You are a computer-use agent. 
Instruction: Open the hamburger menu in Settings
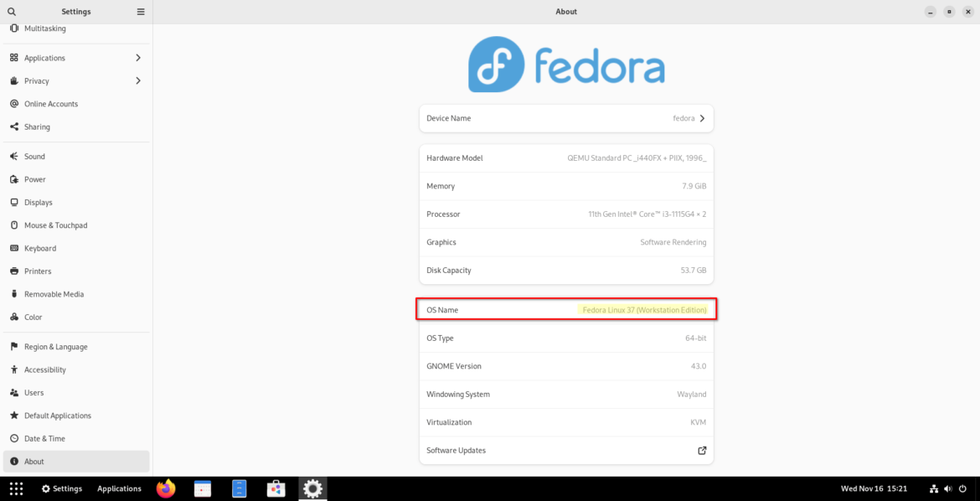(x=140, y=11)
